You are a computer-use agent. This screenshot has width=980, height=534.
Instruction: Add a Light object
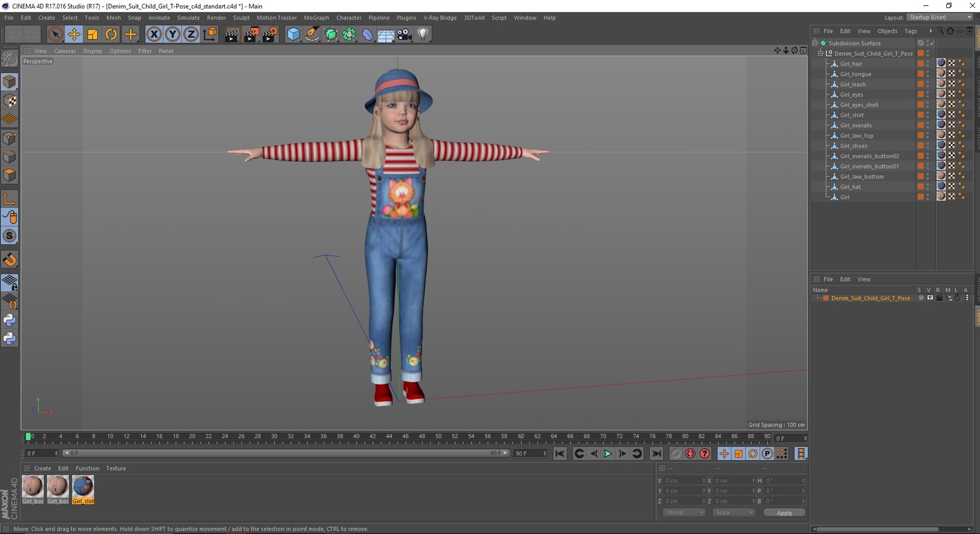[423, 34]
